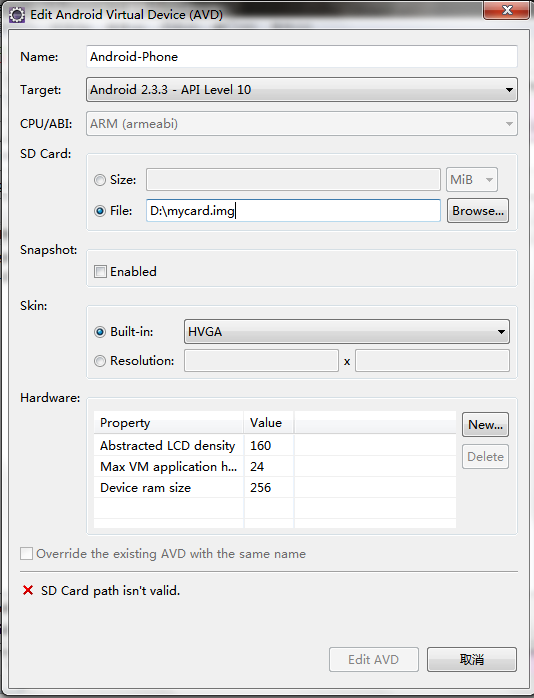This screenshot has width=534, height=698.
Task: Click the Name field containing Android-Phone
Action: [x=302, y=57]
